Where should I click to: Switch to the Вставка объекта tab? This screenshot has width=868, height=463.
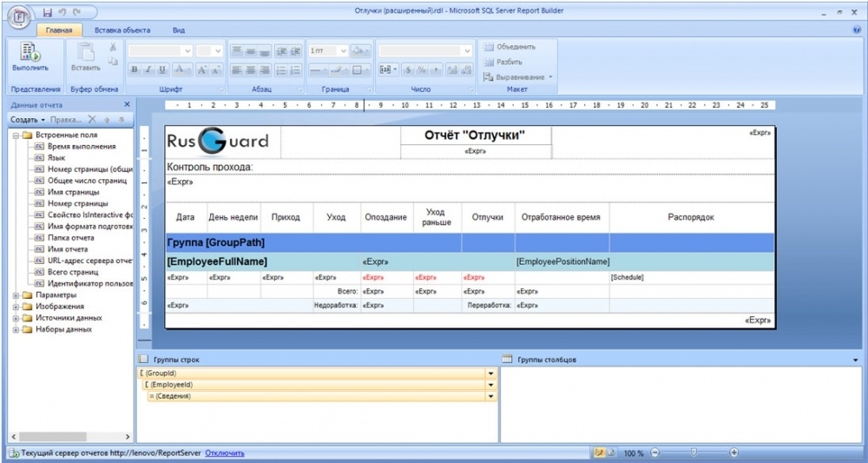click(x=122, y=30)
